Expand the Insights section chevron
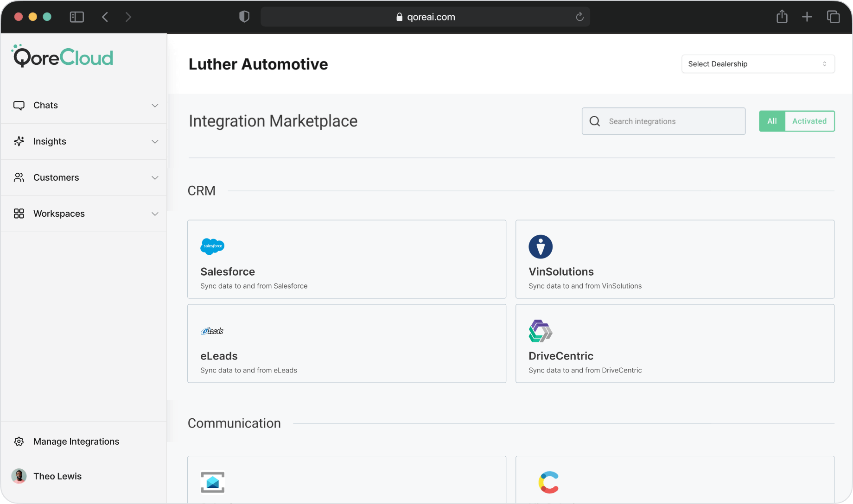This screenshot has height=504, width=853. point(155,142)
